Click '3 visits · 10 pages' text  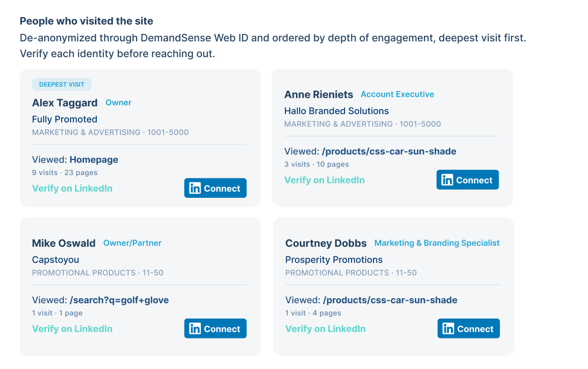click(x=316, y=164)
